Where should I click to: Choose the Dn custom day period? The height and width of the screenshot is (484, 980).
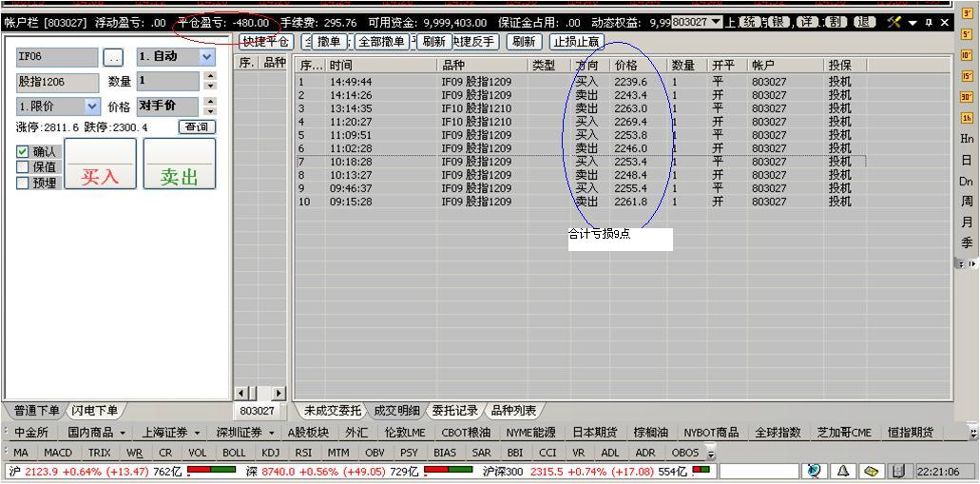click(967, 181)
